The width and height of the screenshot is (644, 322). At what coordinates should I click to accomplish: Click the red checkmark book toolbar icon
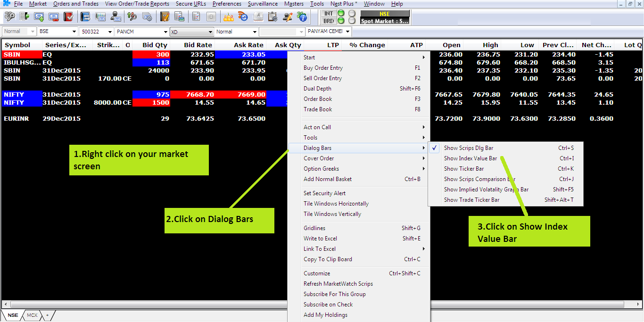68,17
